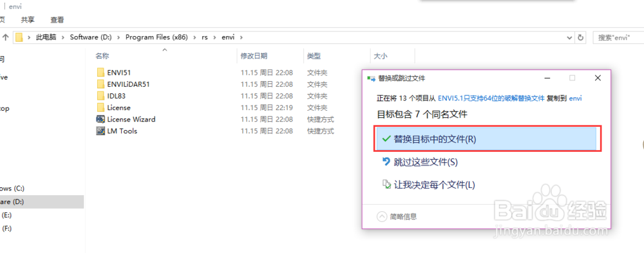644x253 pixels.
Task: Expand chevron after envi in path
Action: 241,37
